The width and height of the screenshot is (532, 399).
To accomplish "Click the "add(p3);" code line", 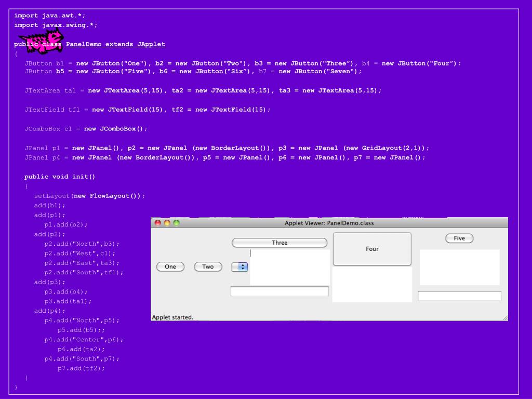I will [x=49, y=282].
